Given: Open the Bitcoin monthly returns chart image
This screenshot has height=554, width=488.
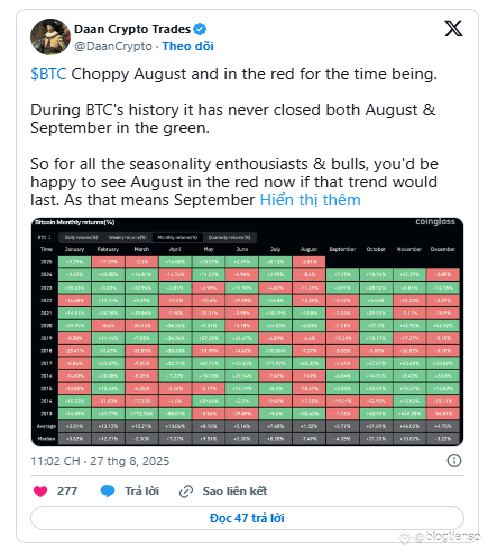Looking at the screenshot, I should tap(247, 332).
